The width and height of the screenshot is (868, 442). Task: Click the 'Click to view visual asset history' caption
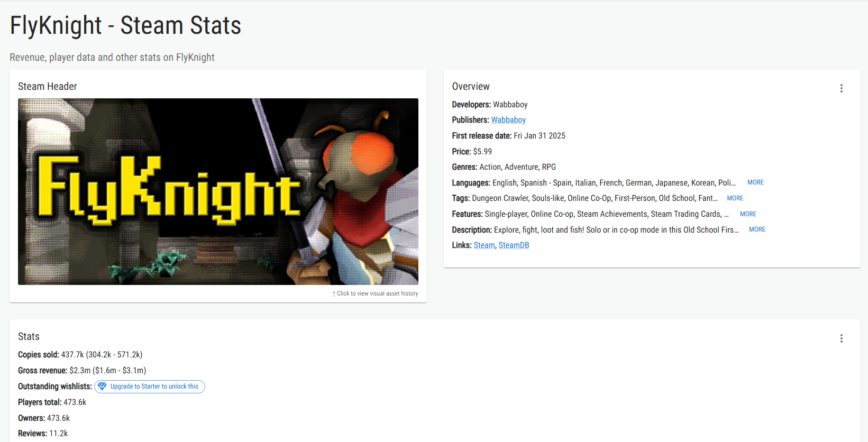tap(375, 293)
